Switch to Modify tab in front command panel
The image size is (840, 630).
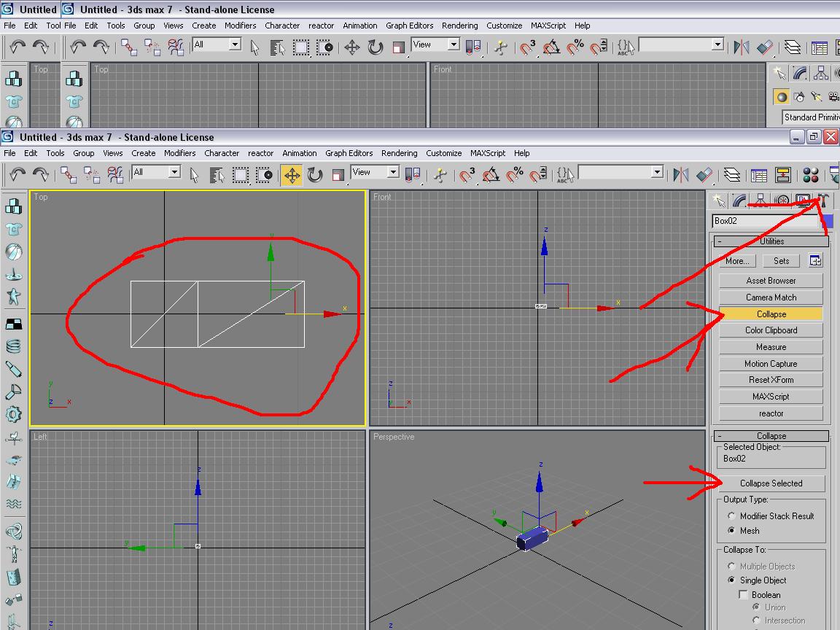[x=739, y=201]
